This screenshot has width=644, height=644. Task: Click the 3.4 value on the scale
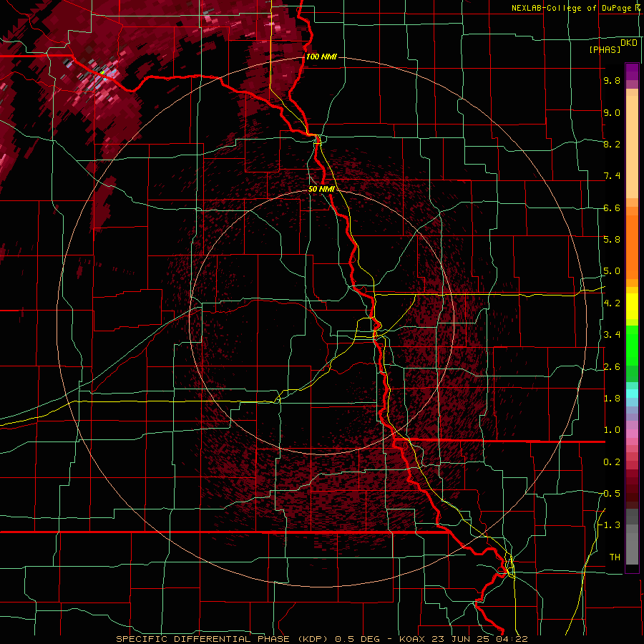click(612, 335)
